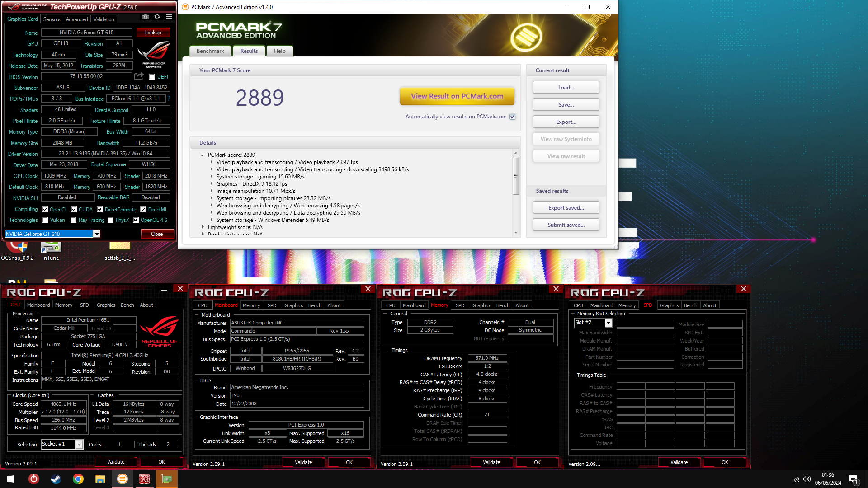Expand System storage gaming 15.60 MB/s row
868x488 pixels.
[x=211, y=177]
